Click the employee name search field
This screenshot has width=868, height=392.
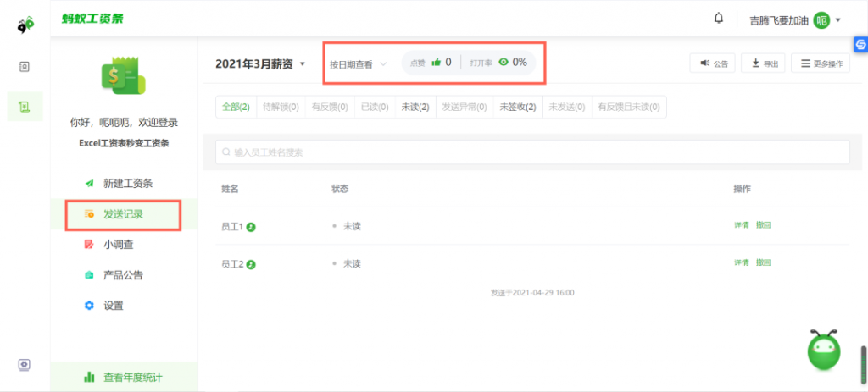click(532, 152)
